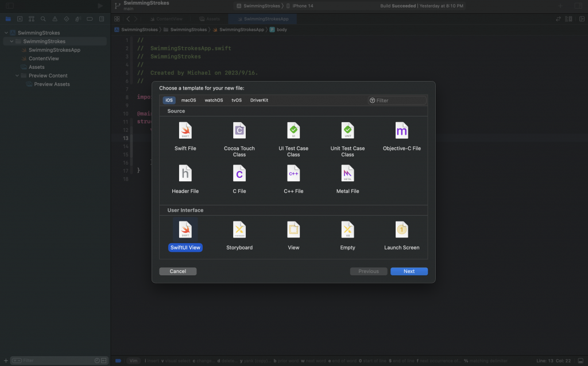The height and width of the screenshot is (366, 588).
Task: Show source-controlled files filter
Action: (x=104, y=360)
